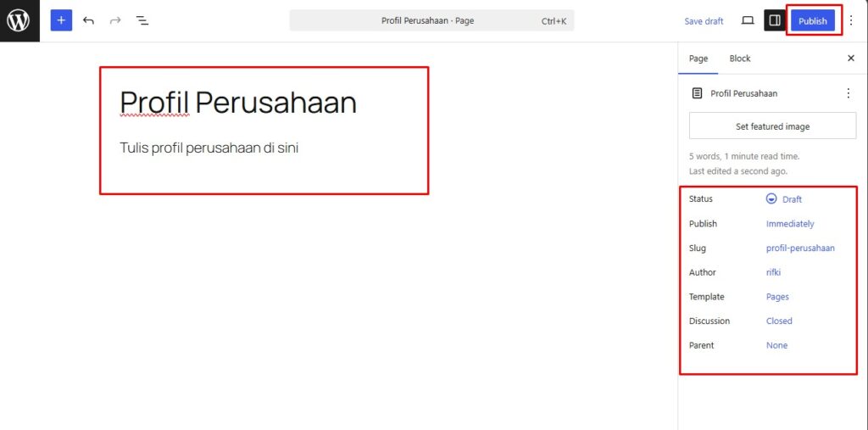Click the Ctrl+K shortcut hint

pyautogui.click(x=554, y=21)
